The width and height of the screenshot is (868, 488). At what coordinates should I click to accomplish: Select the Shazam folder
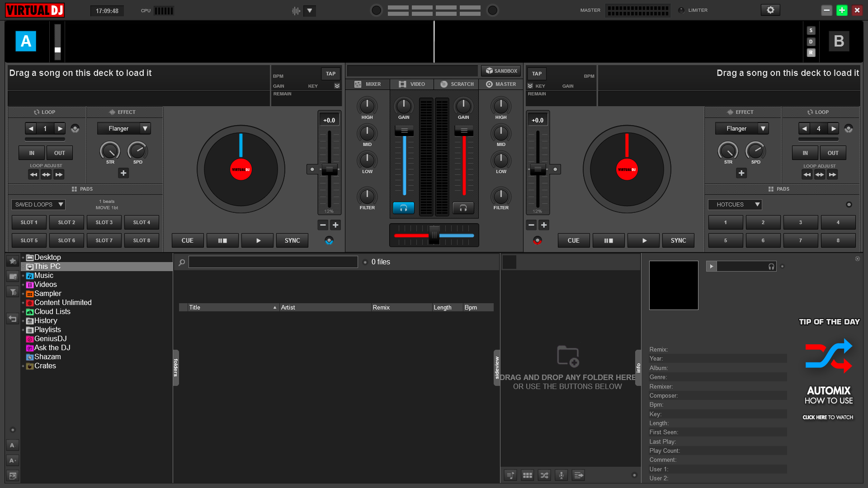pos(47,357)
